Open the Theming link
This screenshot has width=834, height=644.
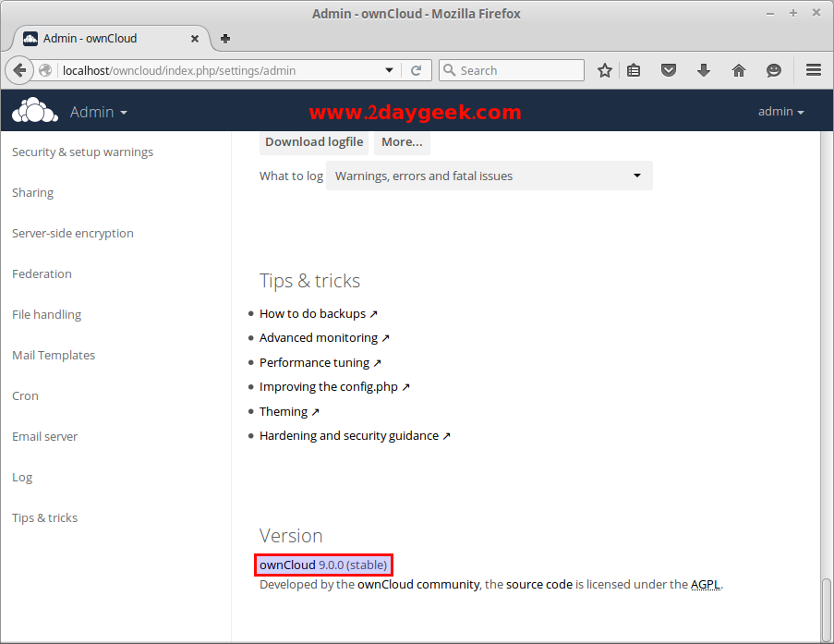[289, 411]
